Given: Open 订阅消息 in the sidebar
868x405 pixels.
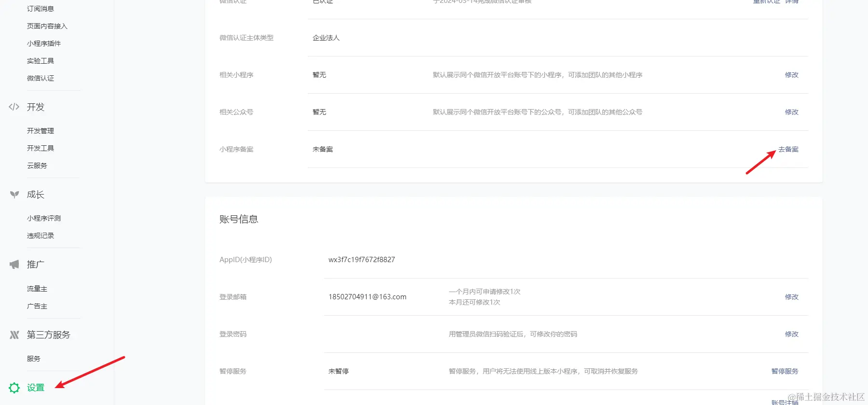Looking at the screenshot, I should tap(41, 9).
